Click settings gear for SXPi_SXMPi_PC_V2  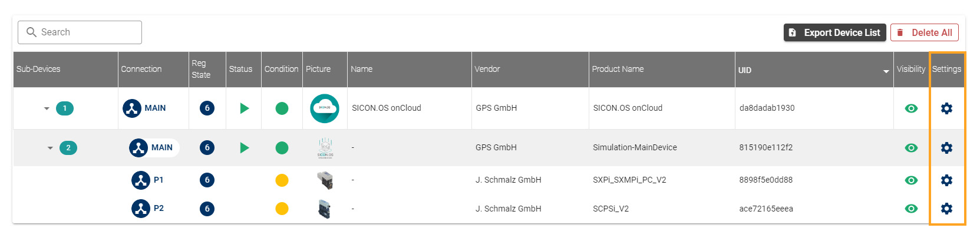pyautogui.click(x=946, y=180)
